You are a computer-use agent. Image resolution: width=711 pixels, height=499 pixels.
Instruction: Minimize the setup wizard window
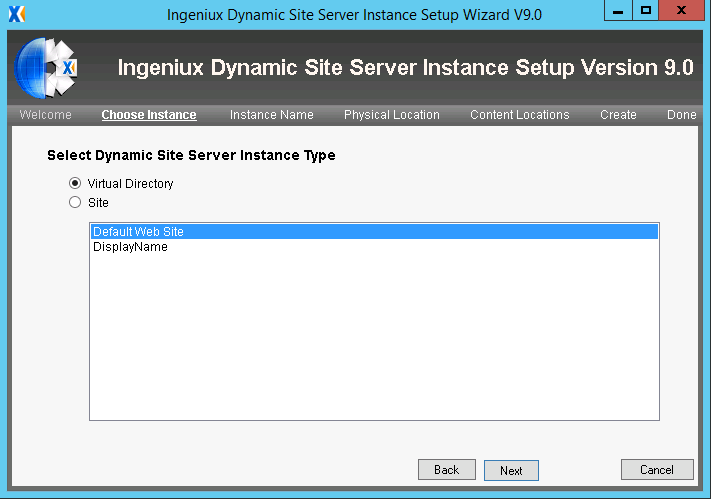pos(618,10)
